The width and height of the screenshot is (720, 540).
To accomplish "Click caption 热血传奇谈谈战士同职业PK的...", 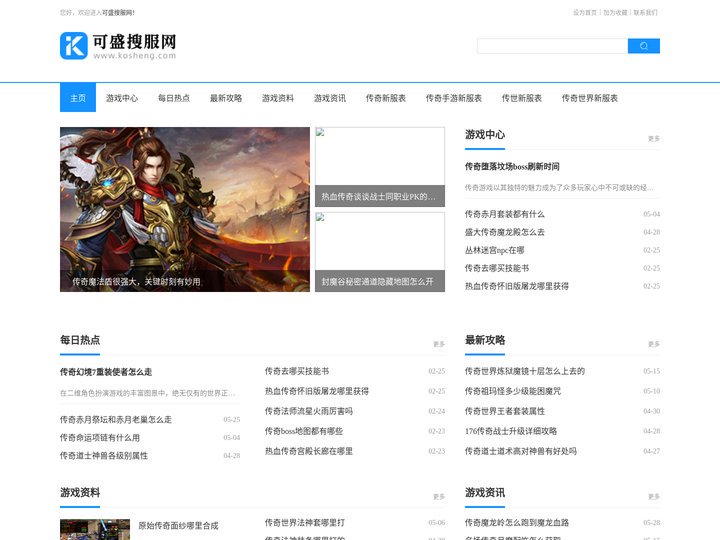I will pyautogui.click(x=378, y=197).
